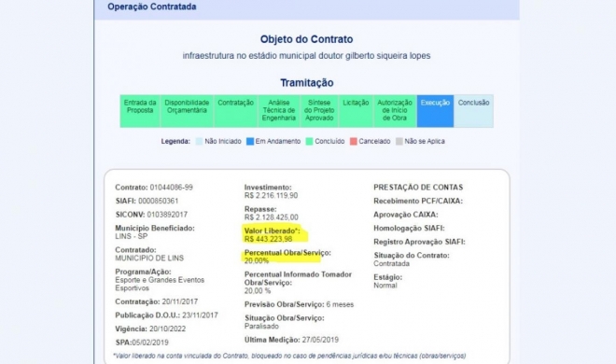616x364 pixels.
Task: Click Percentual Obra/Serviço value 20,00%
Action: click(x=257, y=260)
